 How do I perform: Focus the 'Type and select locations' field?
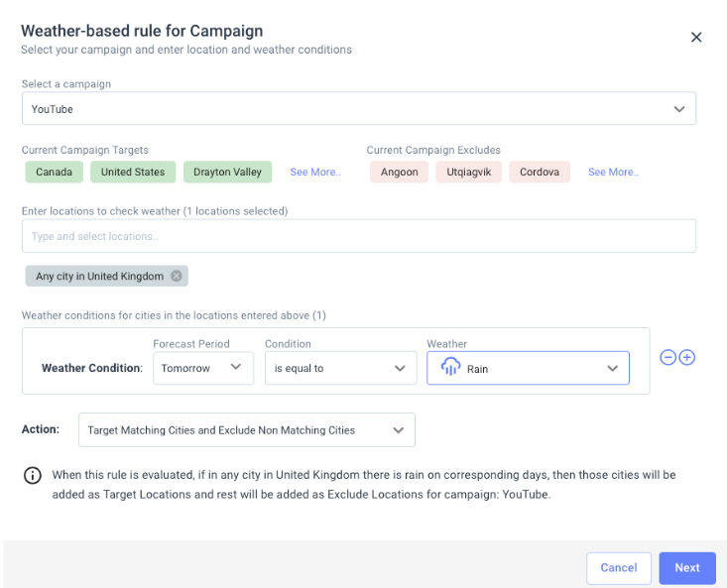[x=359, y=236]
